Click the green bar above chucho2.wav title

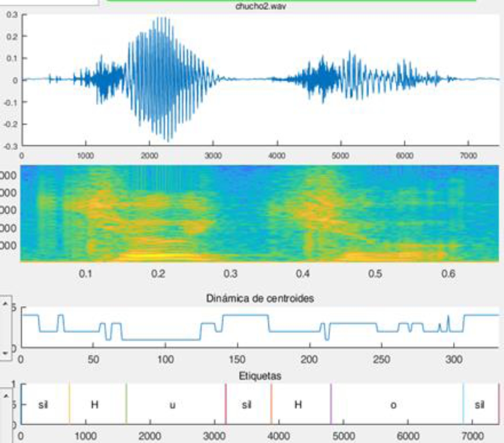[291, 1]
